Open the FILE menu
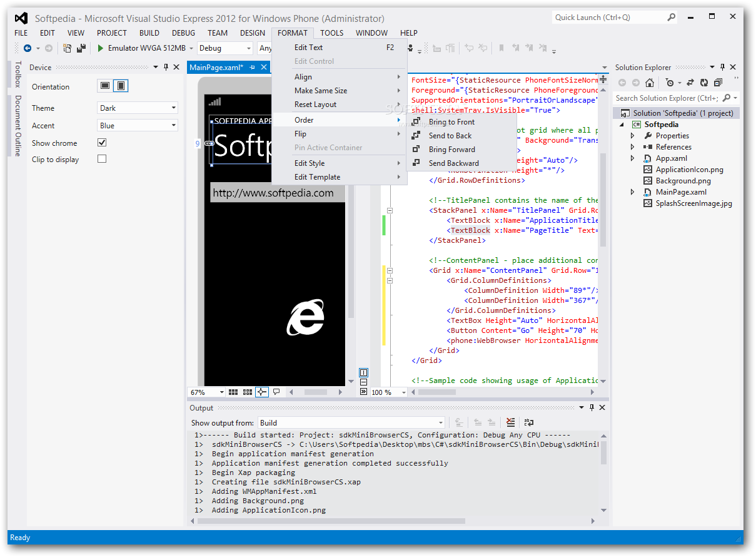The width and height of the screenshot is (756, 557). click(21, 33)
